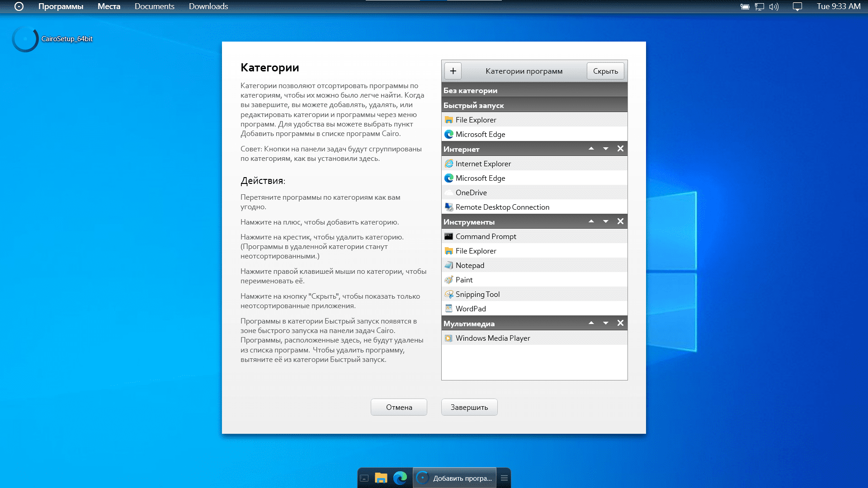The width and height of the screenshot is (868, 488).
Task: Select Windows Media Player entry
Action: click(x=492, y=338)
